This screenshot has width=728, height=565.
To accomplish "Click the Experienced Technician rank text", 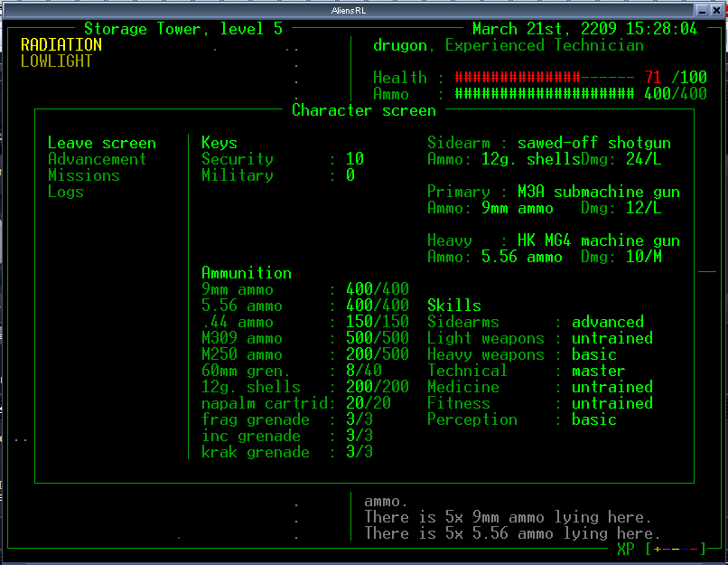I will point(545,45).
